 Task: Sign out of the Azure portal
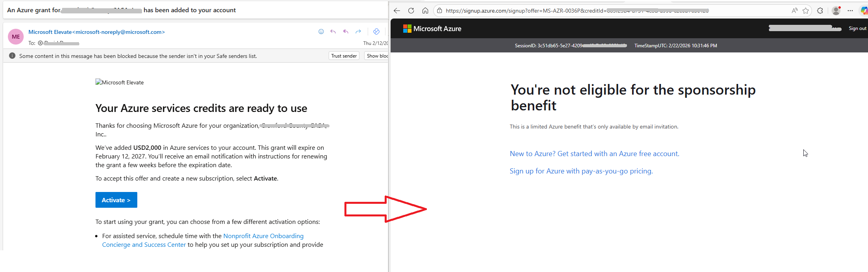click(857, 28)
